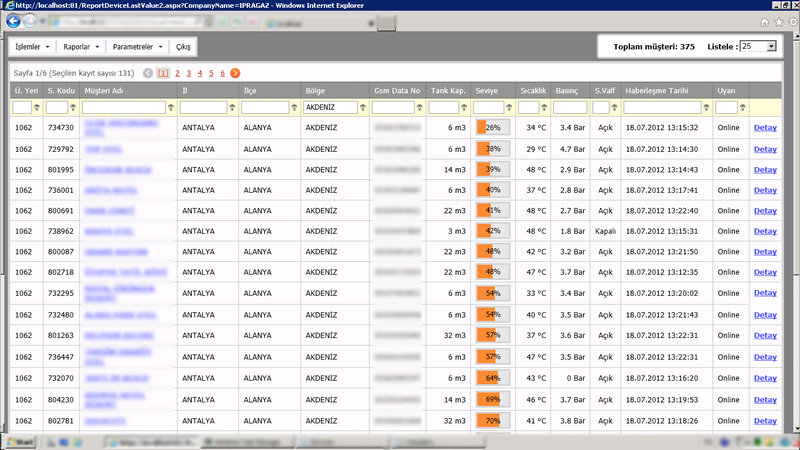Click the filter icon for the İl column
Screen dimensions: 800x450
[233, 107]
